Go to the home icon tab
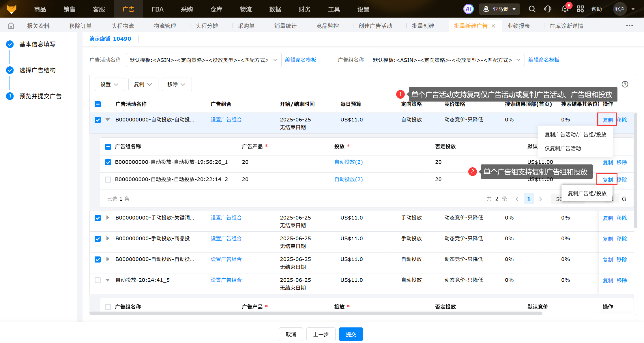 click(x=11, y=26)
